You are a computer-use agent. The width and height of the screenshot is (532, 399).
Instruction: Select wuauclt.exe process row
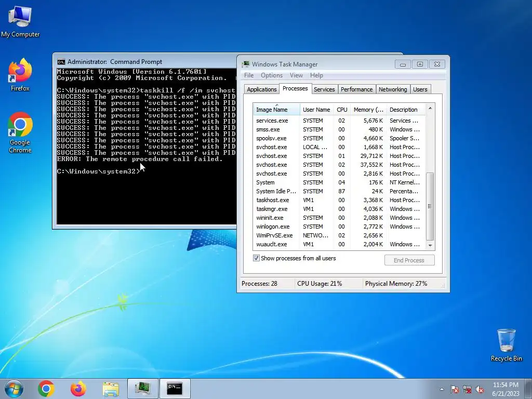339,244
